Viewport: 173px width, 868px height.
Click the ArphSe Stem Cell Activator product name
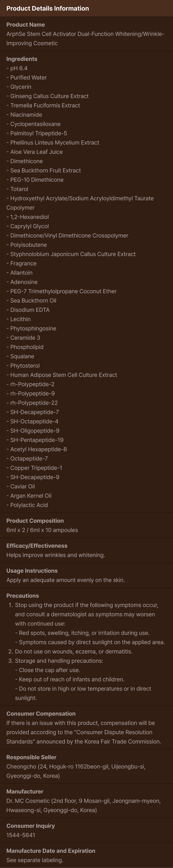(85, 38)
